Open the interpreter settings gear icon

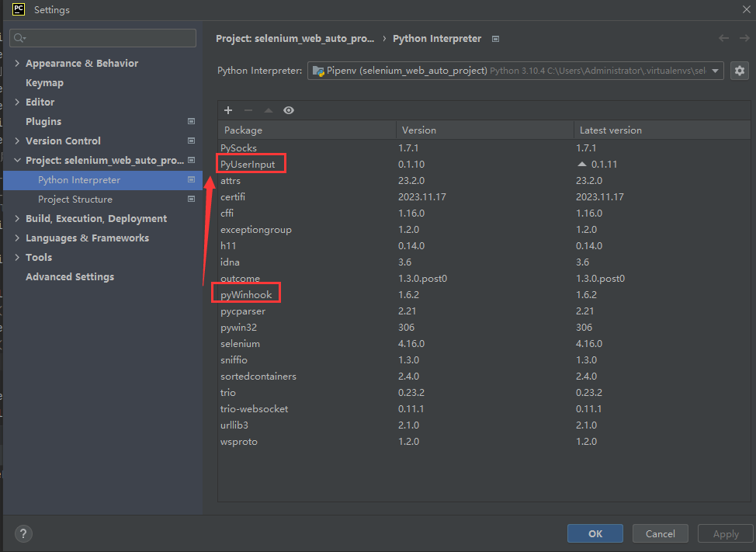click(739, 71)
